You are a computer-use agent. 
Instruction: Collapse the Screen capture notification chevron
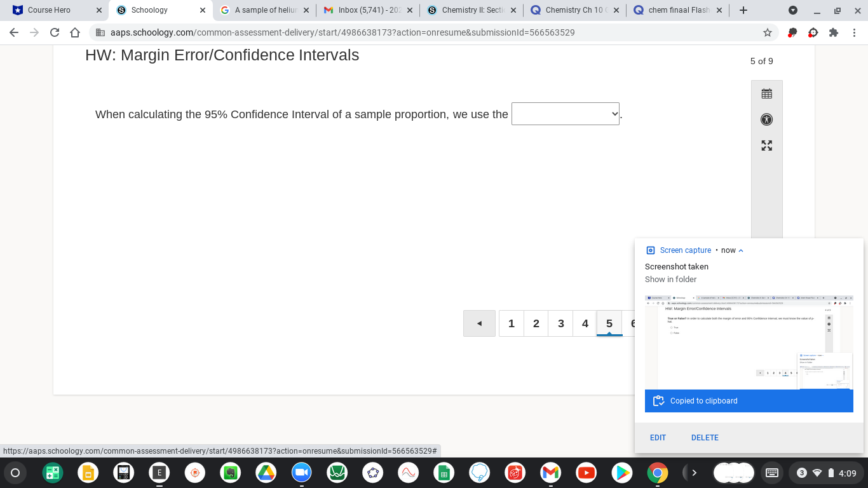[741, 250]
